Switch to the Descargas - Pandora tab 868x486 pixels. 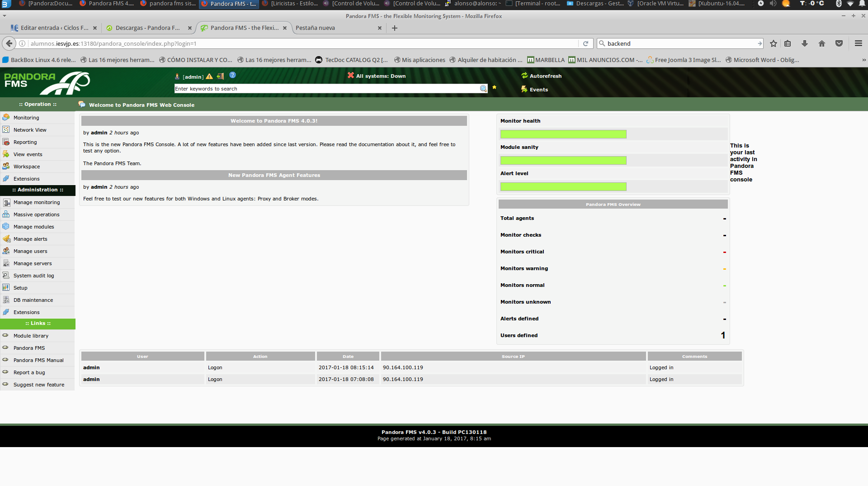point(147,28)
